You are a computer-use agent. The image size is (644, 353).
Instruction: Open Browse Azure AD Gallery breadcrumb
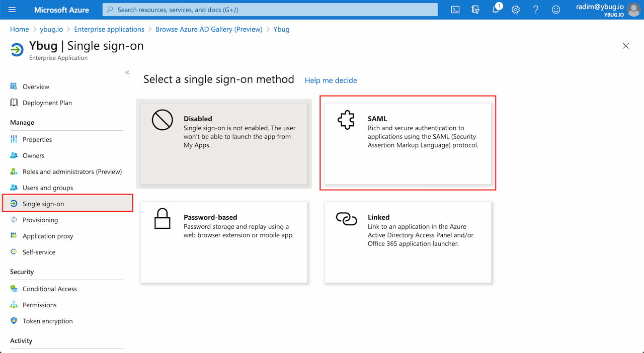pyautogui.click(x=209, y=29)
